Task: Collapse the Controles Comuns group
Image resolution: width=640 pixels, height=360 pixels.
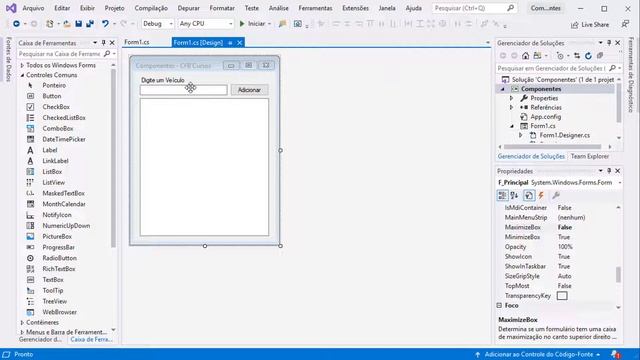Action: tap(22, 75)
